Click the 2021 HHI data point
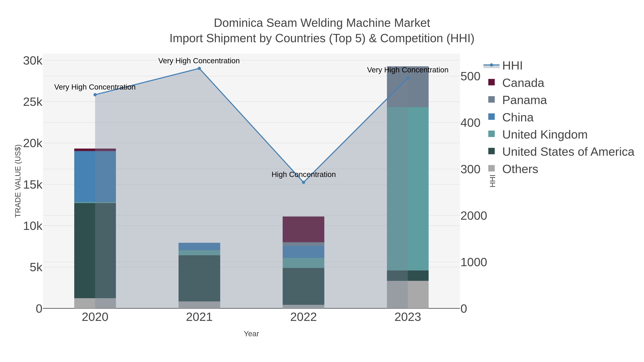 (x=199, y=68)
